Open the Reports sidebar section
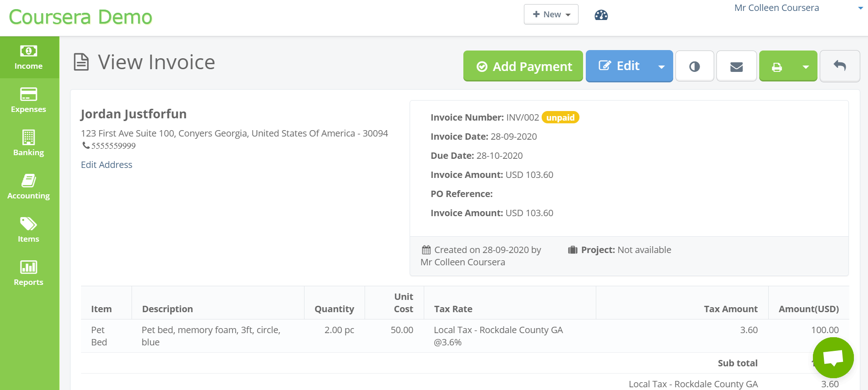 pos(29,273)
